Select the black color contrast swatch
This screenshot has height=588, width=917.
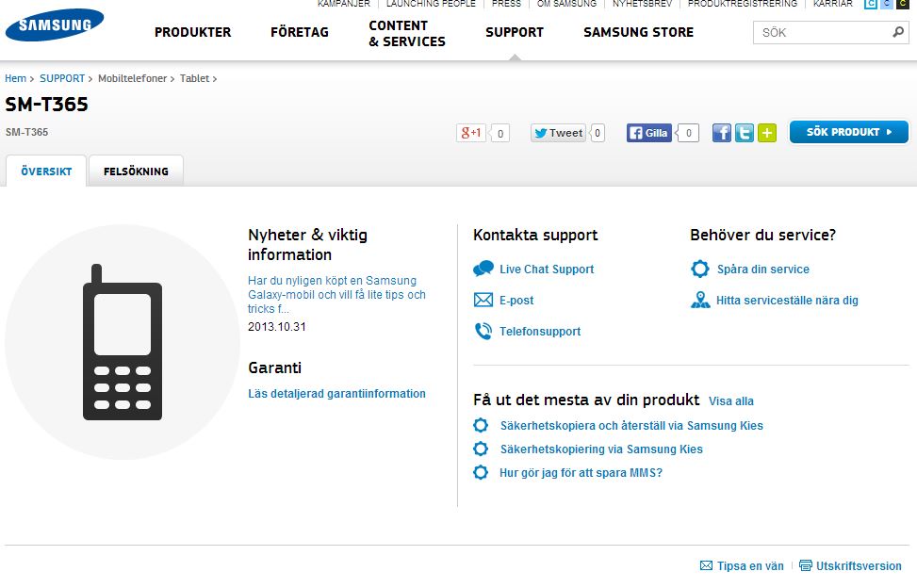[x=903, y=5]
